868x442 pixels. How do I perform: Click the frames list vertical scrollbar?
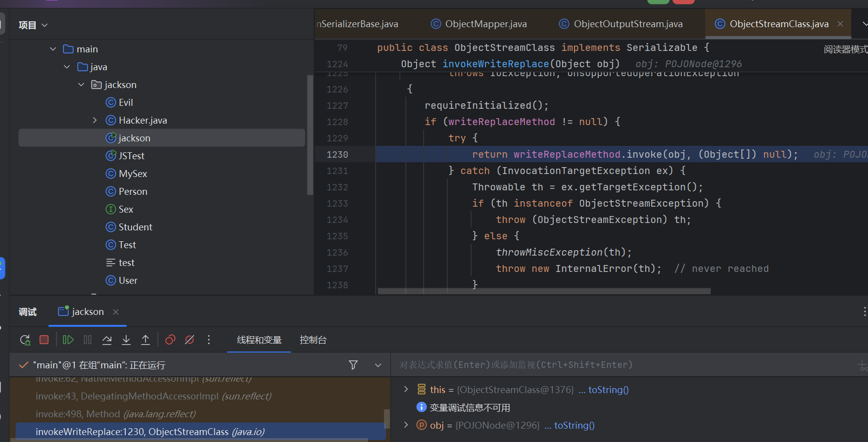387,418
